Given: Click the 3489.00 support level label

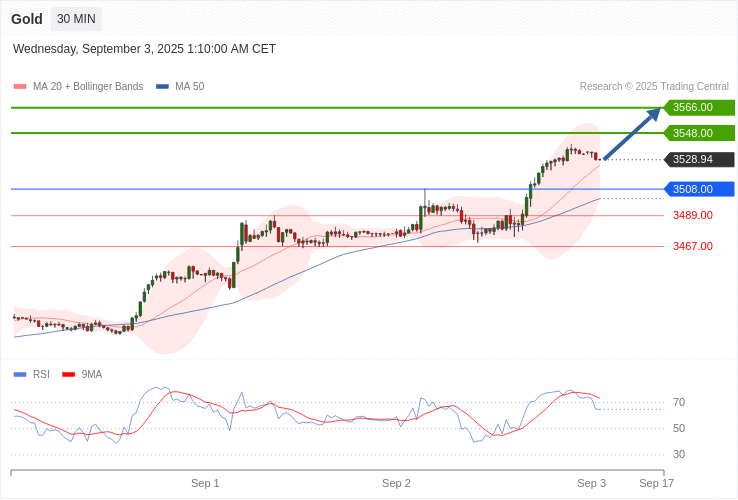Looking at the screenshot, I should tap(692, 215).
